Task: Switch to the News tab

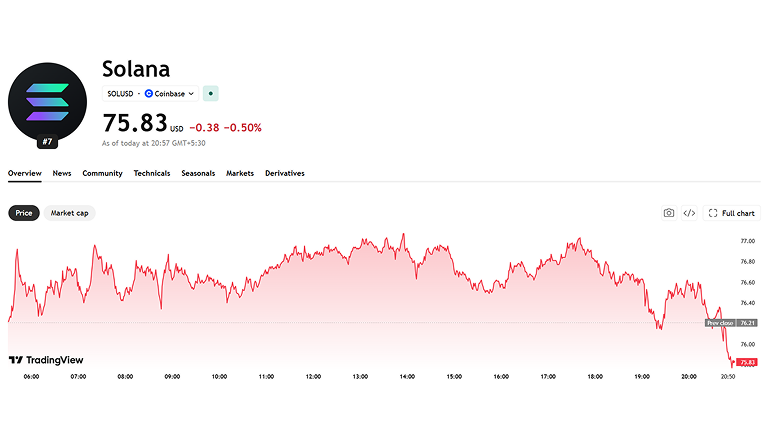Action: point(62,173)
